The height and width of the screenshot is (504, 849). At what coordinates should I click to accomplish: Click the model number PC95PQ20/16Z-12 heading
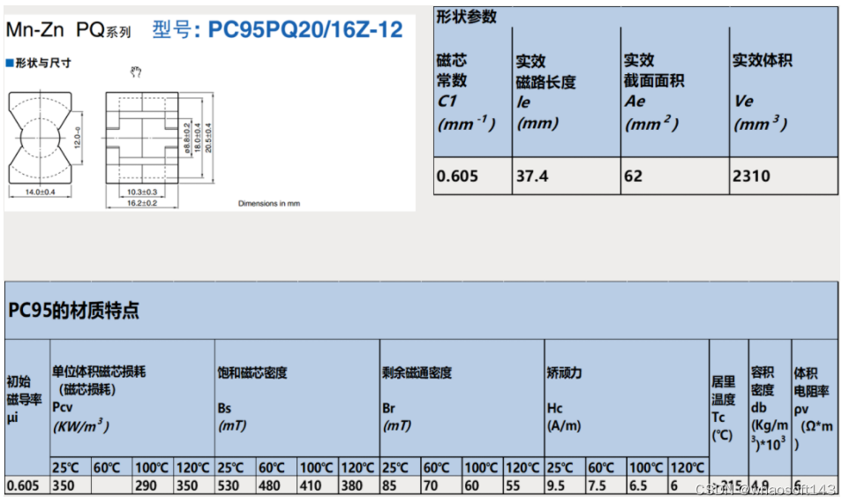[x=304, y=29]
